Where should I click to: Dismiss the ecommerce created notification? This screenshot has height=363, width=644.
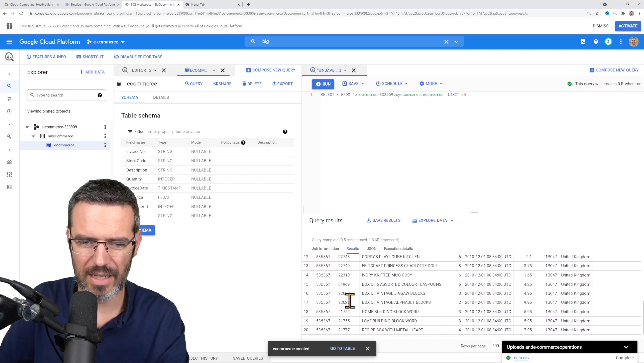coord(368,349)
